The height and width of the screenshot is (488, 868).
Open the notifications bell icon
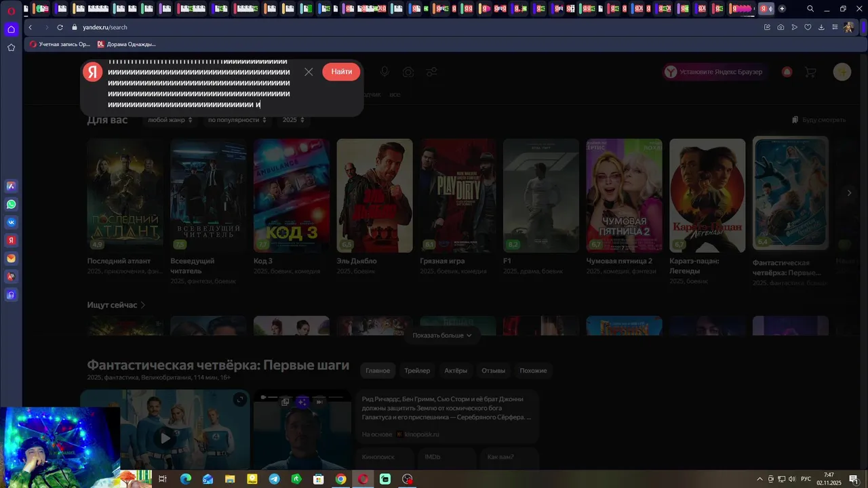787,72
